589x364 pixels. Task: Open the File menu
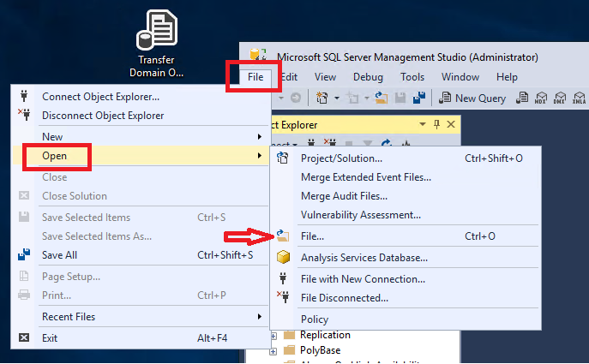[x=255, y=77]
